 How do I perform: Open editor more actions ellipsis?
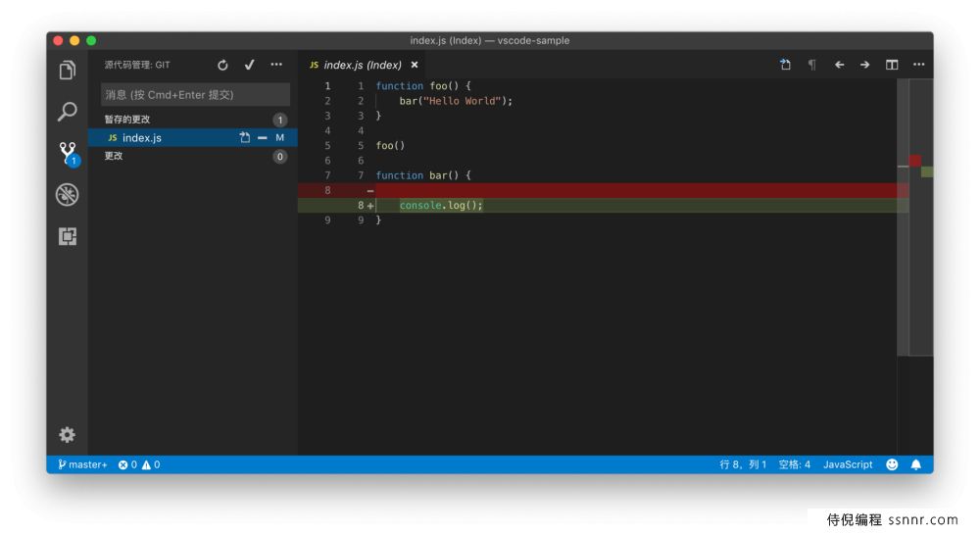click(919, 65)
